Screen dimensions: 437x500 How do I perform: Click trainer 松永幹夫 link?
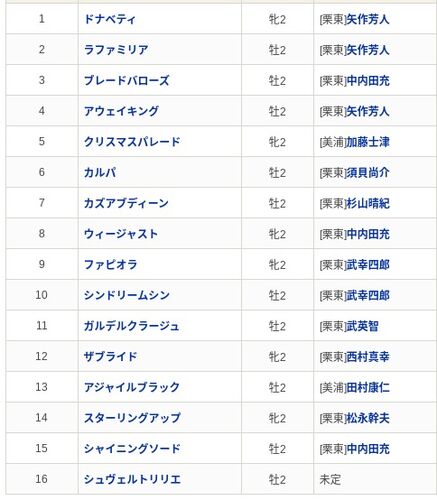click(368, 418)
